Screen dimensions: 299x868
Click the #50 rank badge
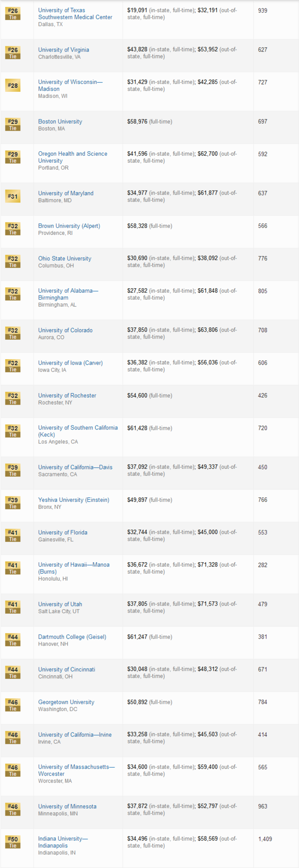pos(13,842)
